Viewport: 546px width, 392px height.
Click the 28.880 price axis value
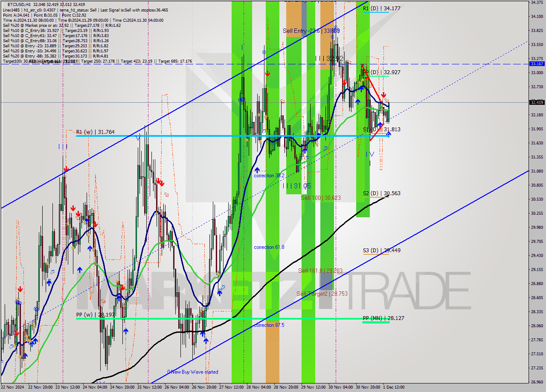coord(537,283)
